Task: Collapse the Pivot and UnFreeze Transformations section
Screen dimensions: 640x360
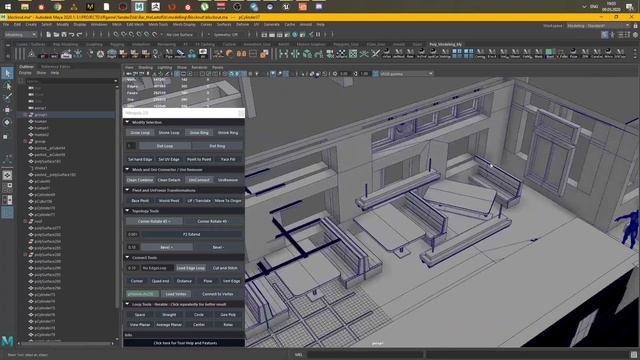Action: (127, 190)
